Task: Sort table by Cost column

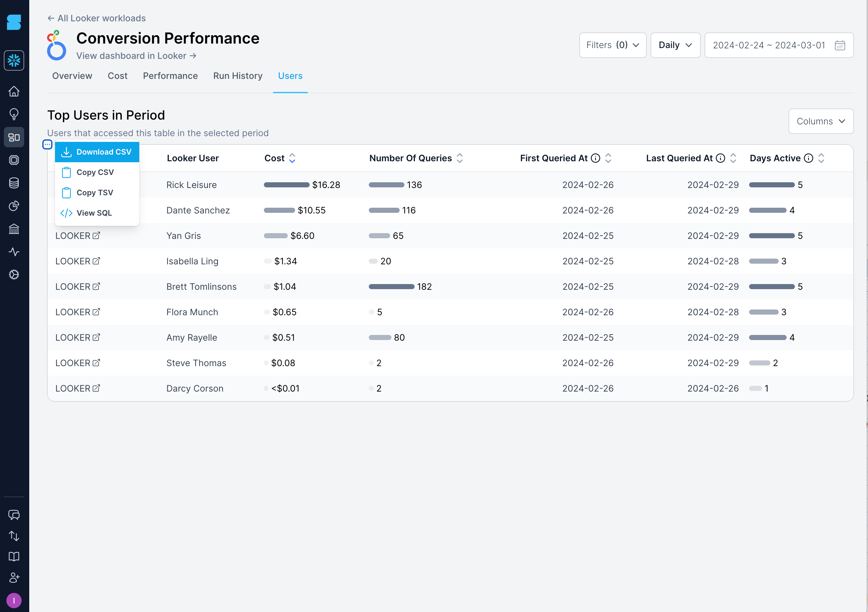Action: coord(292,158)
